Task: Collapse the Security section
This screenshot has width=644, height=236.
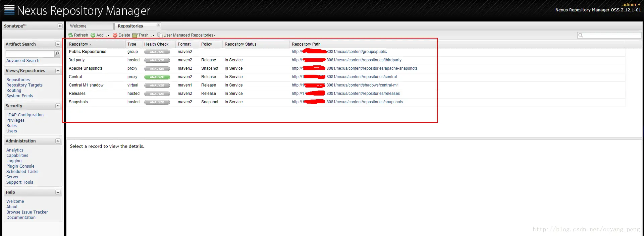Action: pyautogui.click(x=58, y=106)
